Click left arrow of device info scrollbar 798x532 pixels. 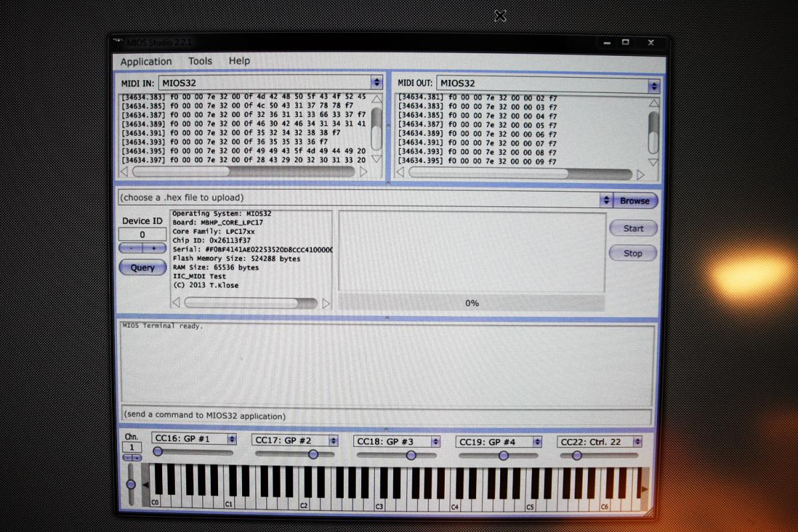176,303
